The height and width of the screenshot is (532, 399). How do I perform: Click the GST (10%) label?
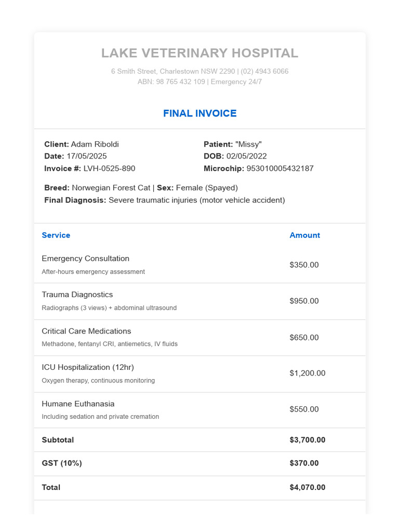(62, 463)
